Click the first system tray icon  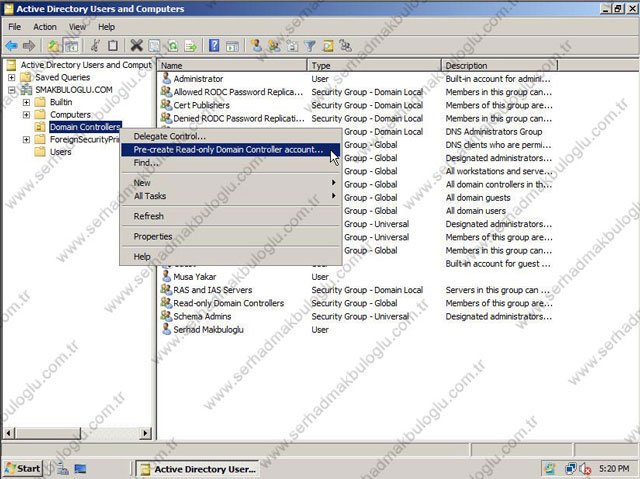point(550,468)
